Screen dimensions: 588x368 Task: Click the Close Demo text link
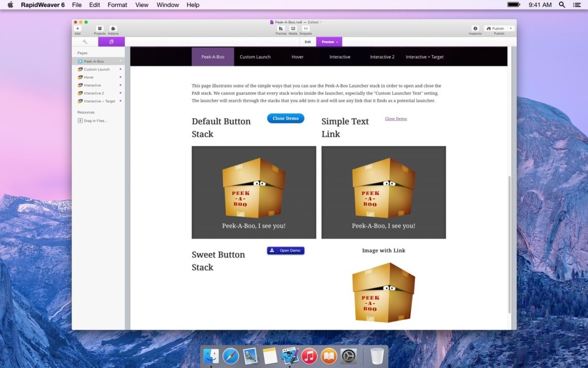(x=396, y=119)
